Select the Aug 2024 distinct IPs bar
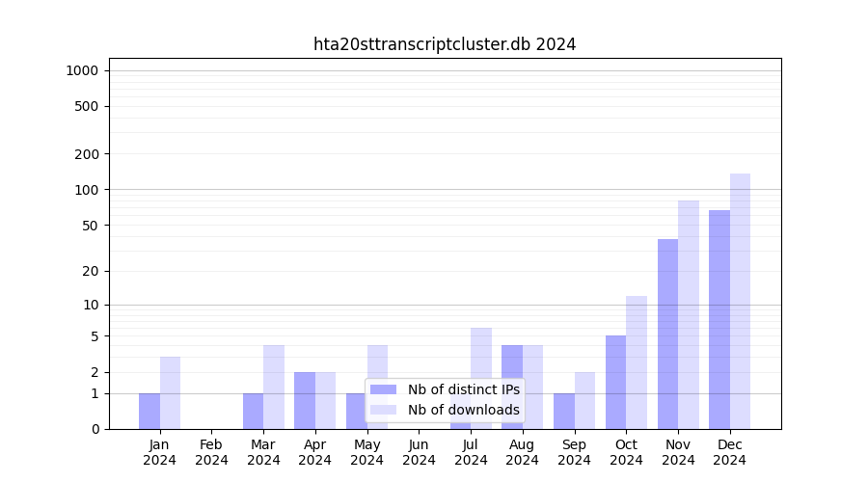 512,361
